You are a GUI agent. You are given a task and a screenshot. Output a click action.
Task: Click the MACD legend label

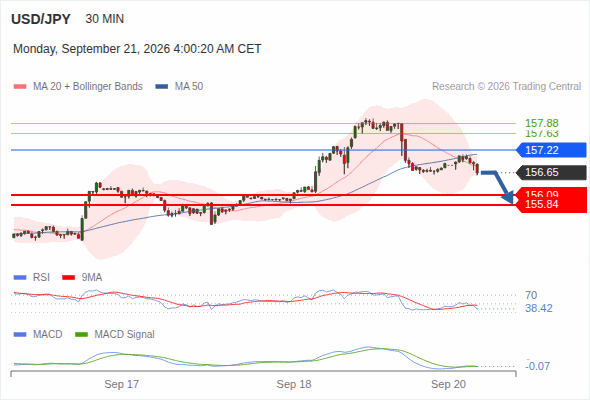[47, 335]
